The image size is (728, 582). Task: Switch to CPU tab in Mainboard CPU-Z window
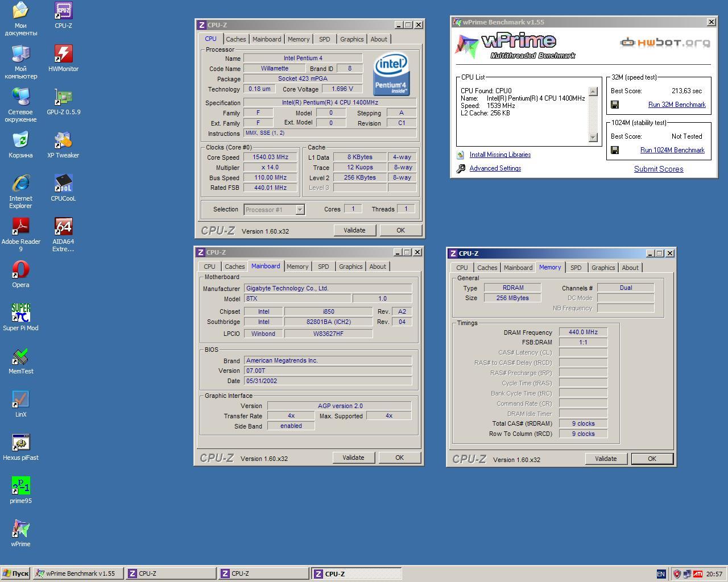[x=209, y=267]
